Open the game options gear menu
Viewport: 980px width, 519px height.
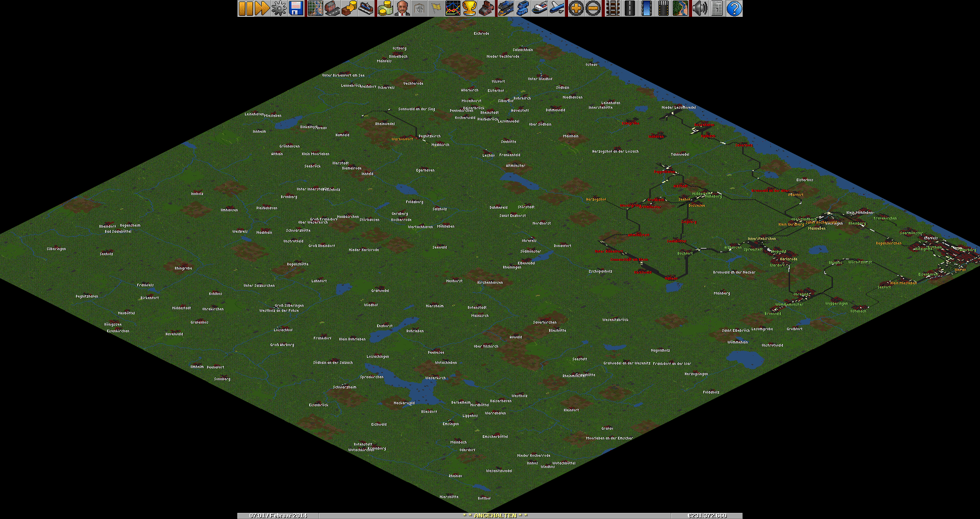coord(279,8)
